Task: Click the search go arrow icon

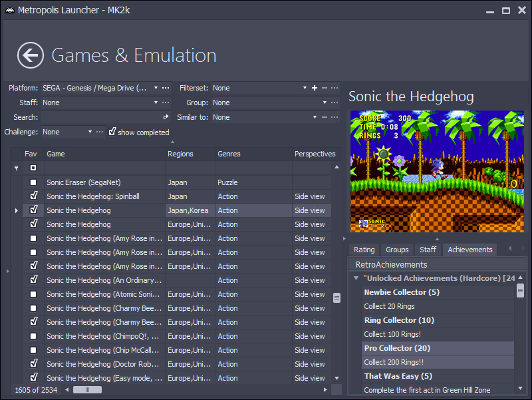Action: pos(166,117)
